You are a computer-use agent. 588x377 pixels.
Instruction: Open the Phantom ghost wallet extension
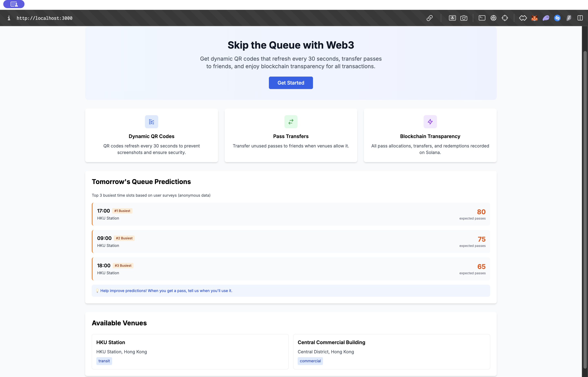[546, 18]
